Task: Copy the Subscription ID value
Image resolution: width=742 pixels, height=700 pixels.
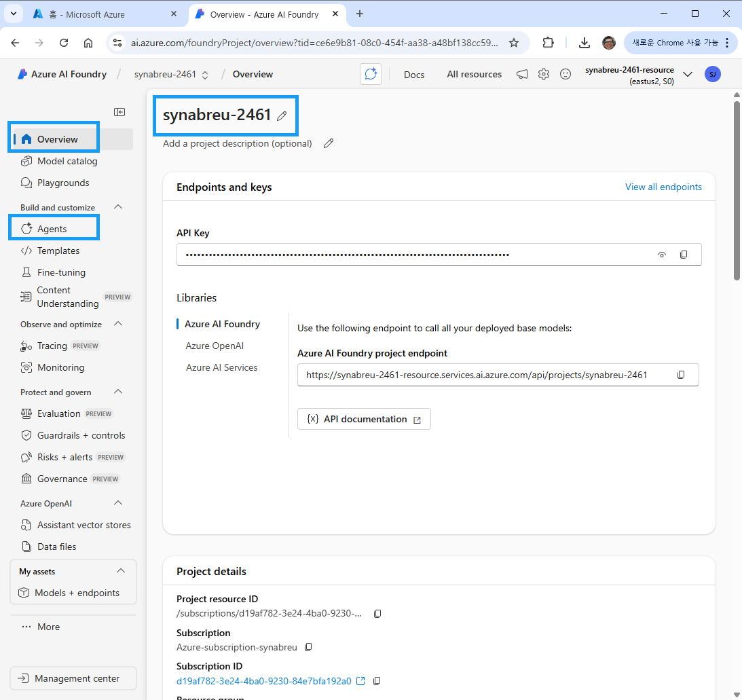Action: point(377,681)
